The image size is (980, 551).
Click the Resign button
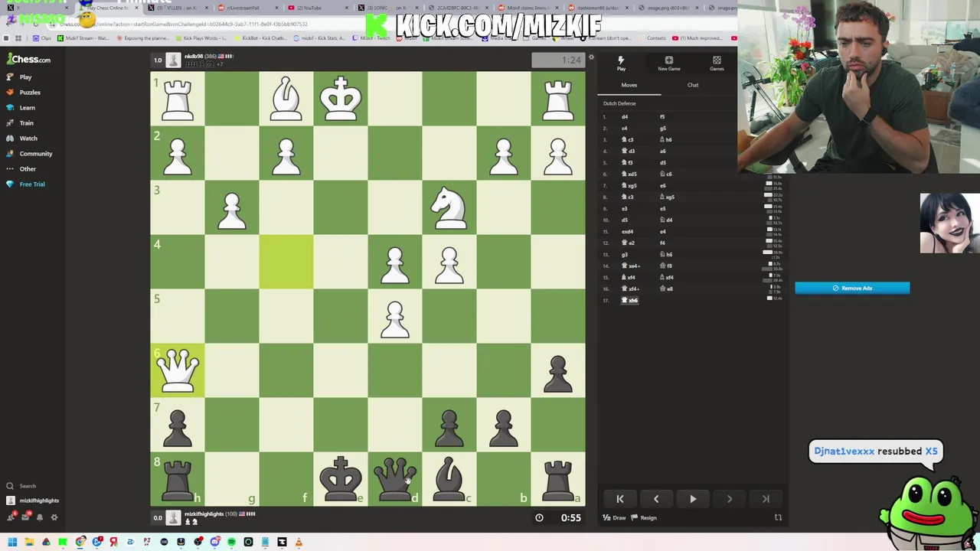coord(644,518)
